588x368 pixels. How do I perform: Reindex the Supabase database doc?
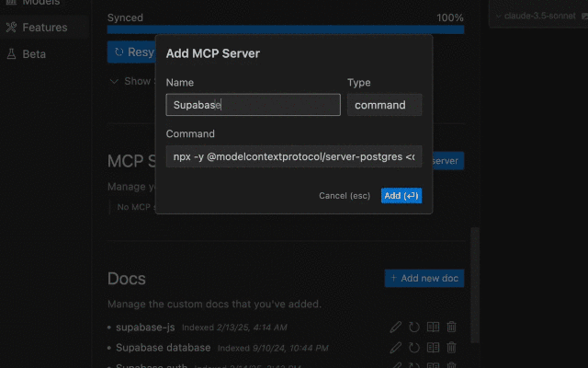coord(414,348)
